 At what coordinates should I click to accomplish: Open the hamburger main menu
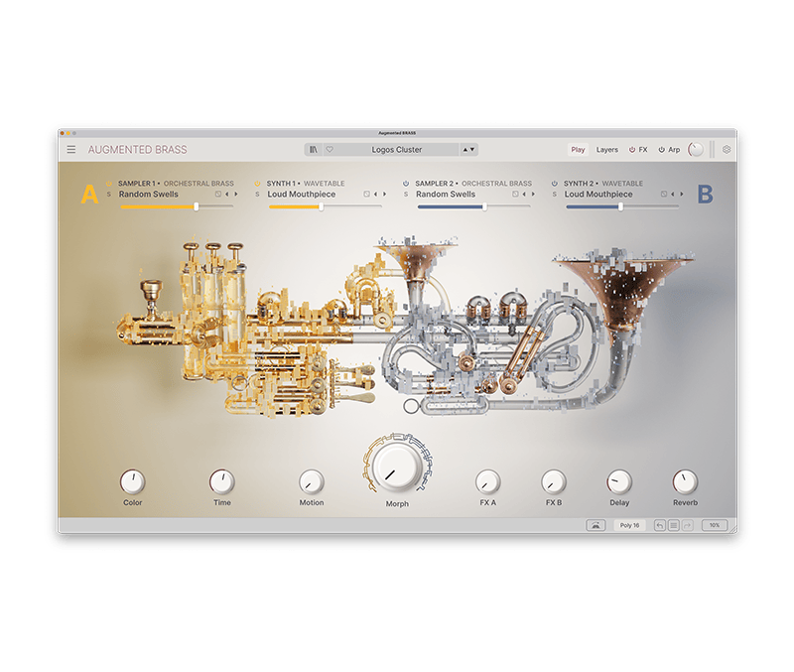[x=71, y=150]
